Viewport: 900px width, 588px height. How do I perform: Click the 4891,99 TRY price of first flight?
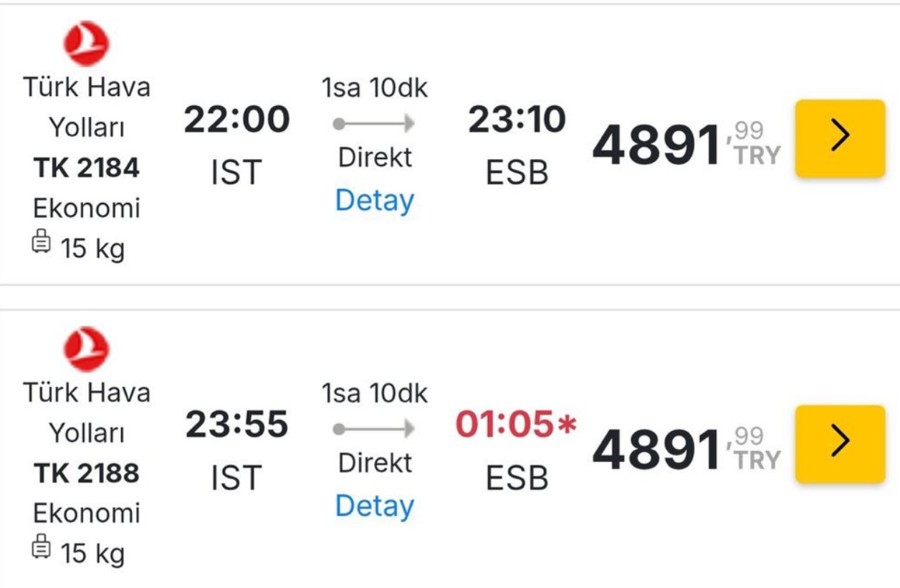click(x=686, y=144)
